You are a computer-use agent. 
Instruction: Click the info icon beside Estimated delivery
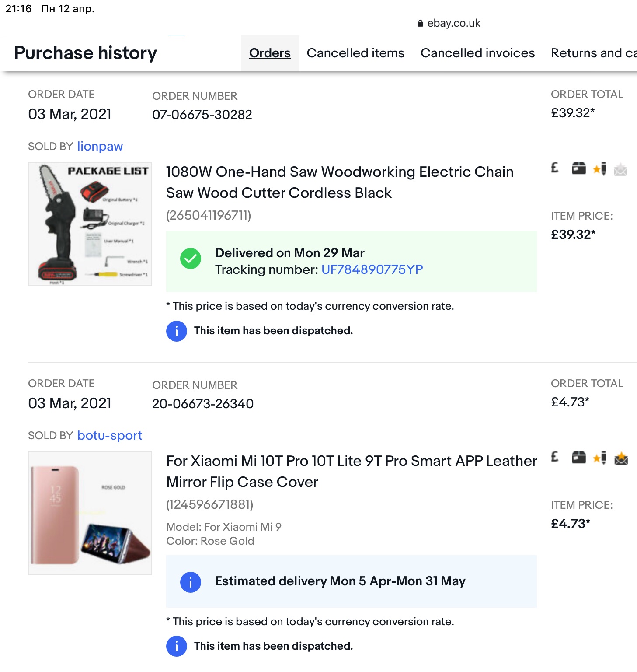pyautogui.click(x=191, y=582)
